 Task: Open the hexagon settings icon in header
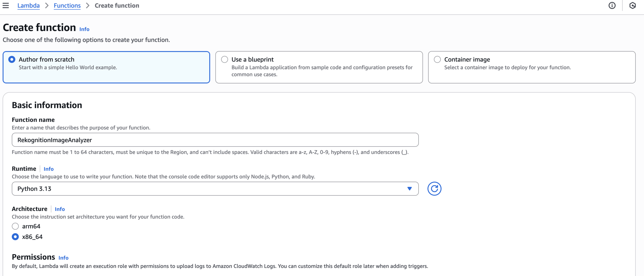(x=632, y=5)
